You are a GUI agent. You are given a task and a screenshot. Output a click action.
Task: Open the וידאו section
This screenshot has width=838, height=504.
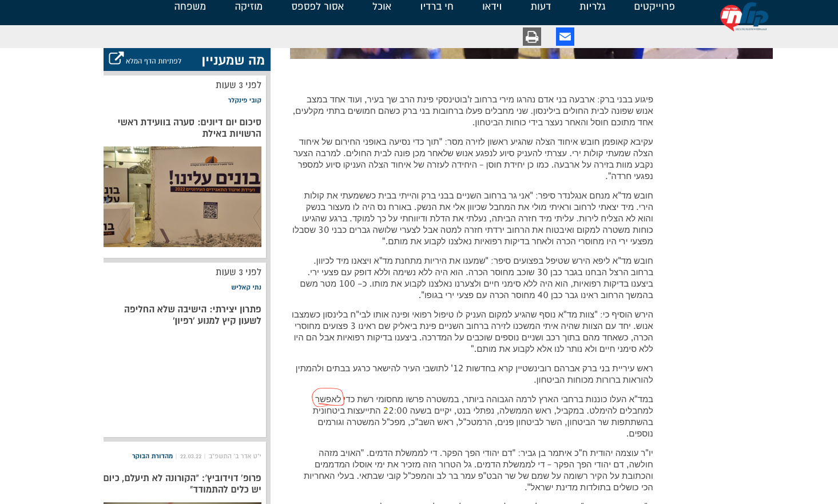click(x=491, y=7)
